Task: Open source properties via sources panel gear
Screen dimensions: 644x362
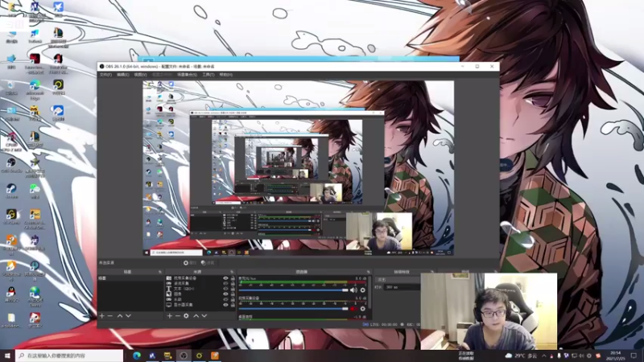Action: click(186, 316)
